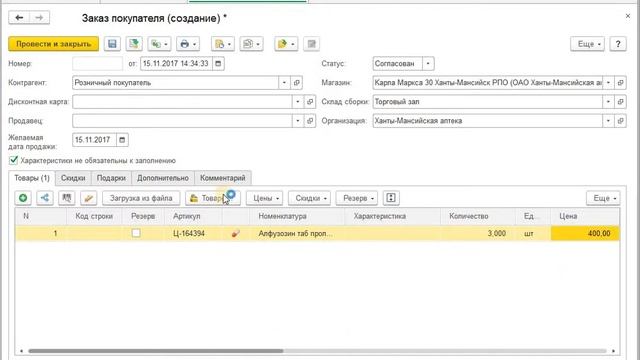Screen dimensions: 640x360
Task: Open the Резерв dropdown button in table toolbar
Action: tap(357, 198)
